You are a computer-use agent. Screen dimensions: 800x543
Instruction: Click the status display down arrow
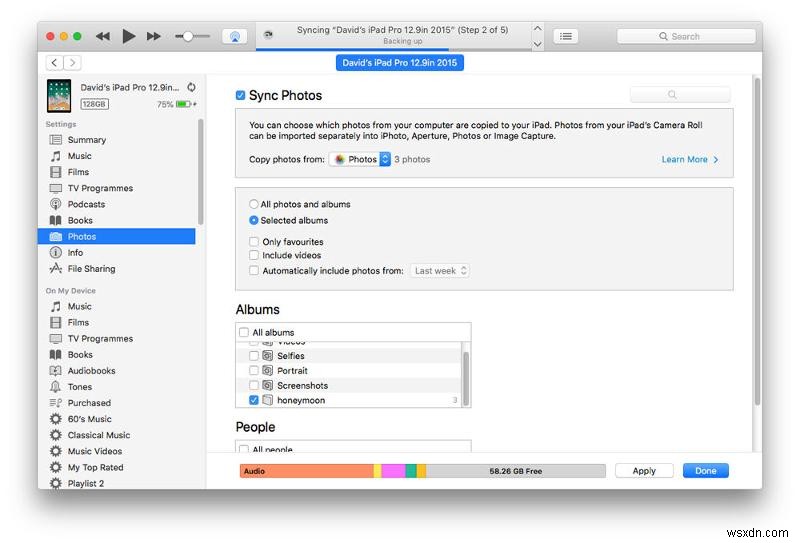537,44
